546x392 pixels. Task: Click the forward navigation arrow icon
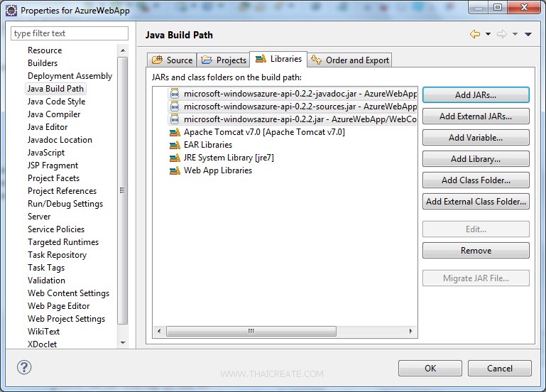pos(502,34)
